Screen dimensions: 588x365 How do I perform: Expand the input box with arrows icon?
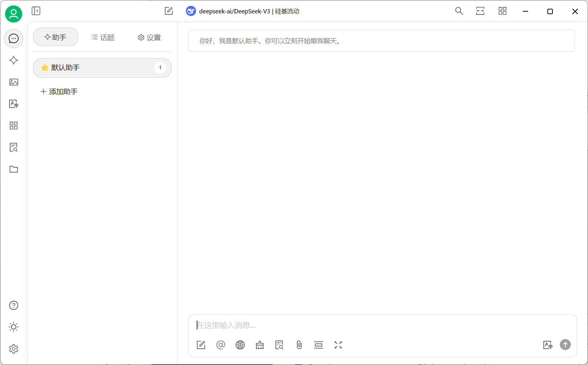[338, 345]
